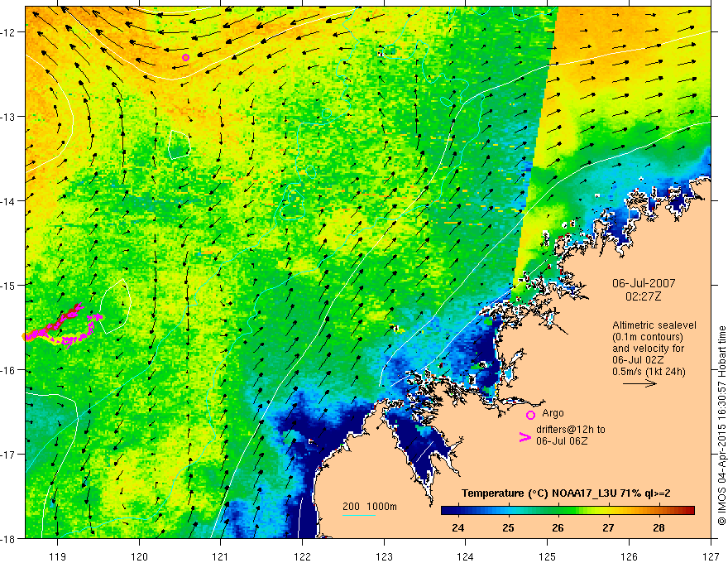
Task: Click the 28 value on color scale
Action: point(659,527)
